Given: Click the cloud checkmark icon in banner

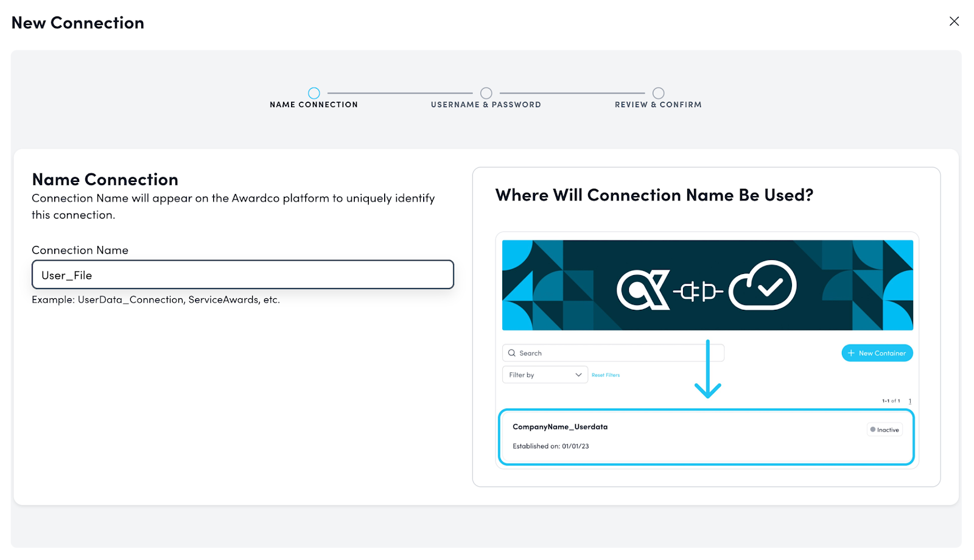Looking at the screenshot, I should coord(762,285).
